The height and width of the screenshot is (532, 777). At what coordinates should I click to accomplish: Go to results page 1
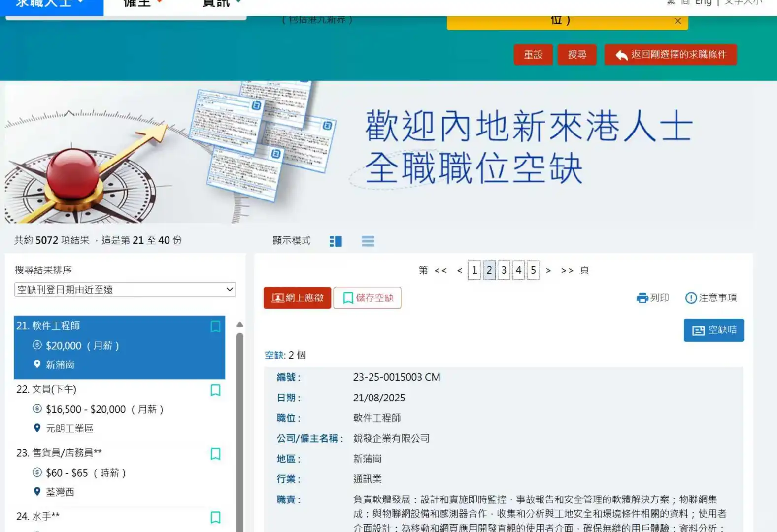(474, 270)
